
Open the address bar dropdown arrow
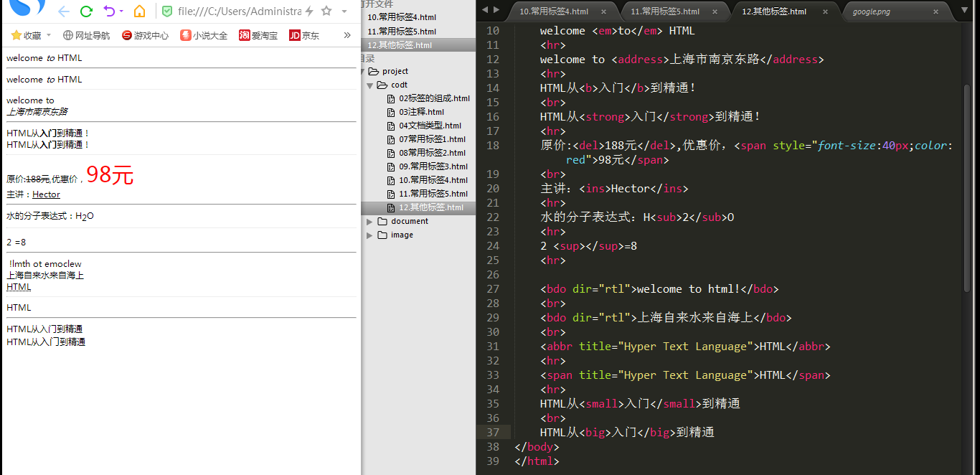coord(344,11)
